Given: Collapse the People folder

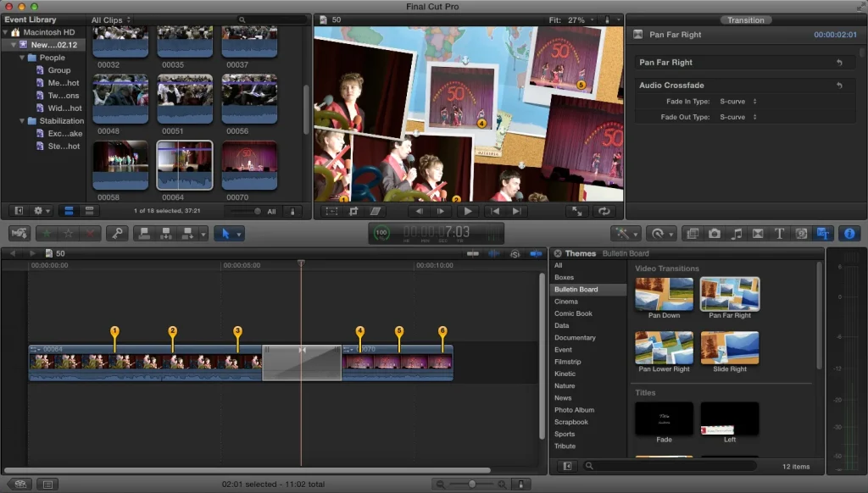Looking at the screenshot, I should tap(22, 58).
